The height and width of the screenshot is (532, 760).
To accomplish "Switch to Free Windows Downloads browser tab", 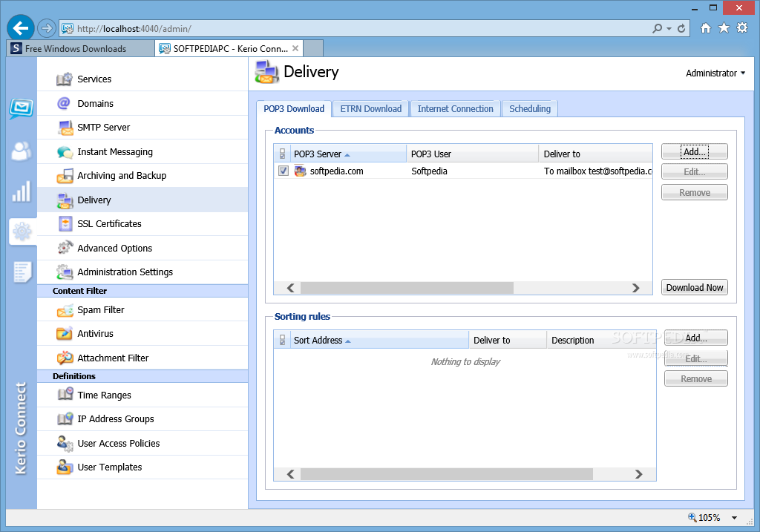I will [82, 49].
